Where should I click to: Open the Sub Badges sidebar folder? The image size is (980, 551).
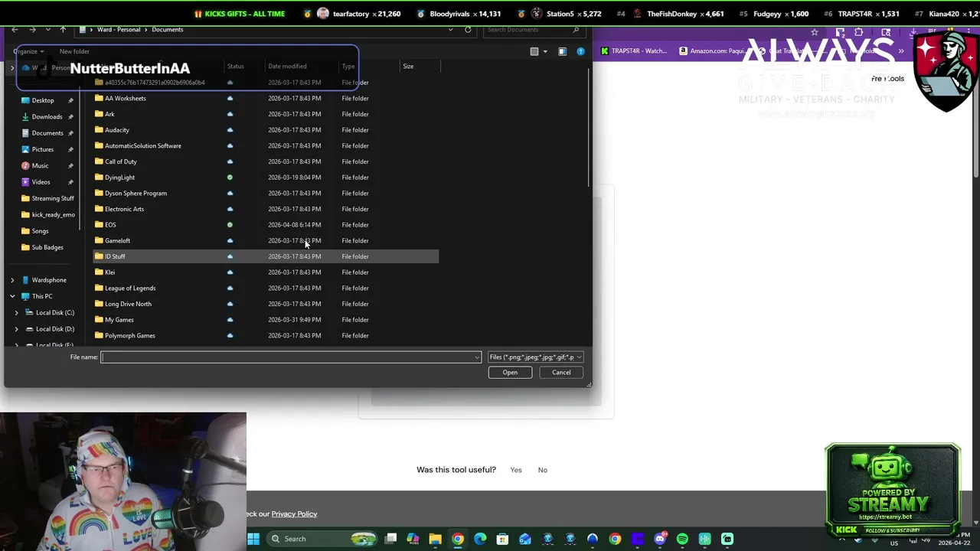tap(42, 247)
